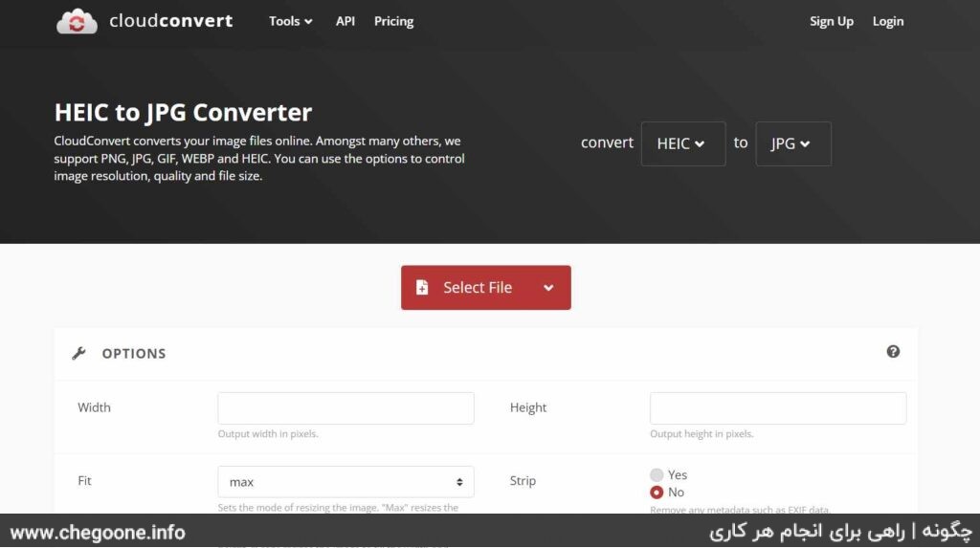Open the Pricing page
980x548 pixels.
tap(393, 21)
